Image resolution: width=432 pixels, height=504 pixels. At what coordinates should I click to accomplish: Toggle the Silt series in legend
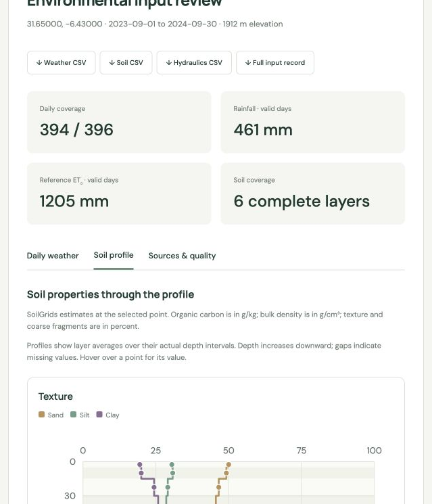pos(80,415)
